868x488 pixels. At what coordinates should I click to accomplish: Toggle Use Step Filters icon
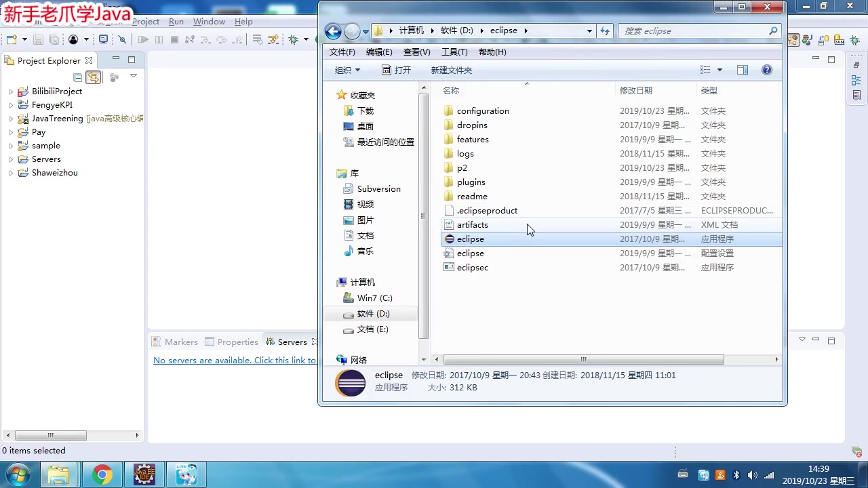pos(273,40)
